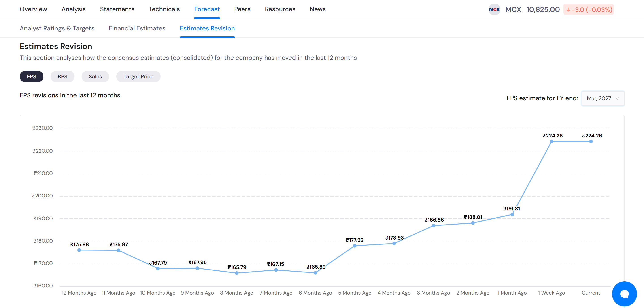Open the Statements tab
The image size is (644, 308).
tap(117, 9)
